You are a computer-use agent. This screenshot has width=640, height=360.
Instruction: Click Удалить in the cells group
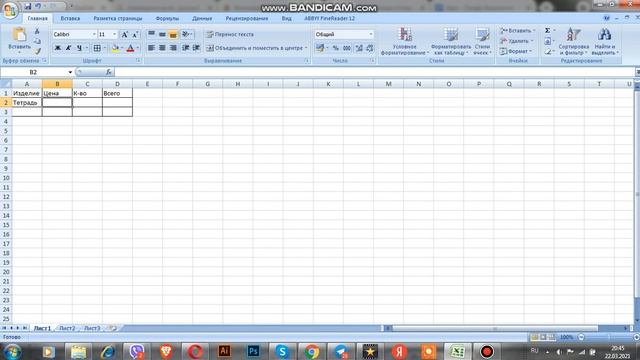point(517,41)
